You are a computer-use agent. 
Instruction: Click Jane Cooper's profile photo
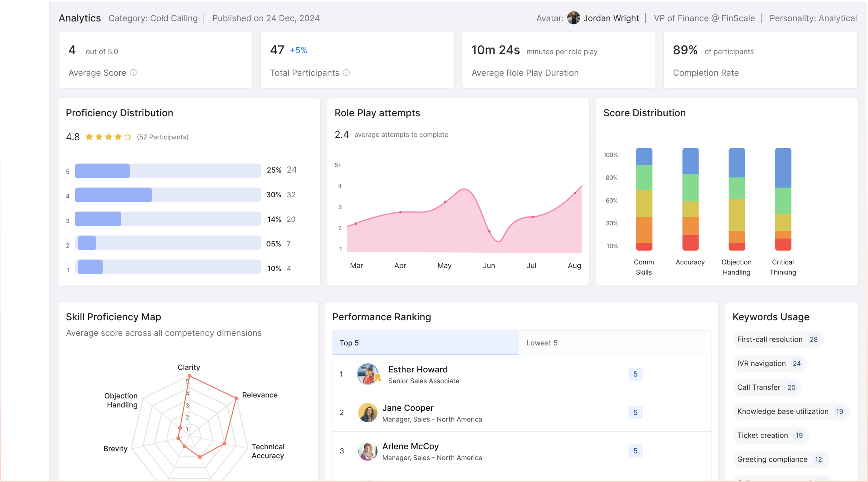click(368, 412)
